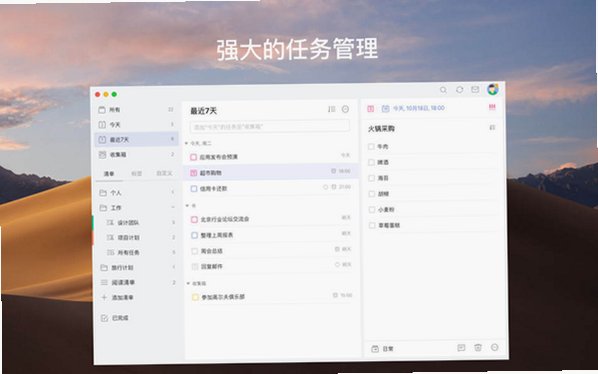Click the trash delete icon in detail panel

click(x=478, y=347)
